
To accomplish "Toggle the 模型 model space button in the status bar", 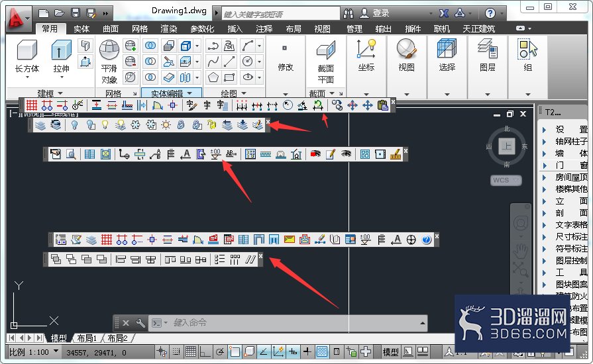I will [x=390, y=352].
